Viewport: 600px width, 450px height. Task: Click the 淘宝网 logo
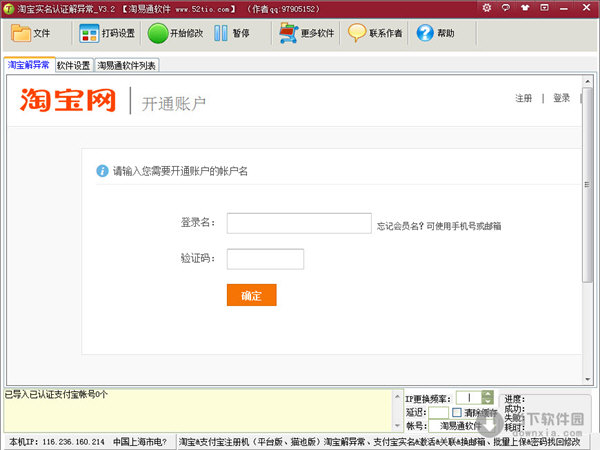click(x=68, y=100)
